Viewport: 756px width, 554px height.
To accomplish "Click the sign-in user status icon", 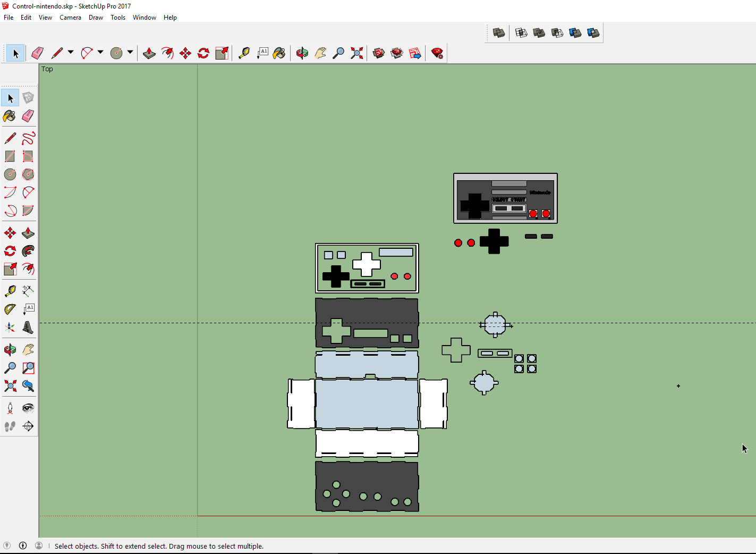I will (39, 545).
